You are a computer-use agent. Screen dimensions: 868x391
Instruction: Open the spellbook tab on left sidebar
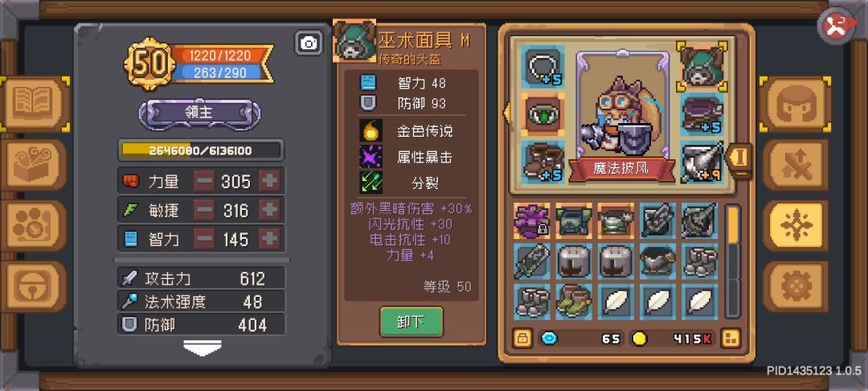35,104
